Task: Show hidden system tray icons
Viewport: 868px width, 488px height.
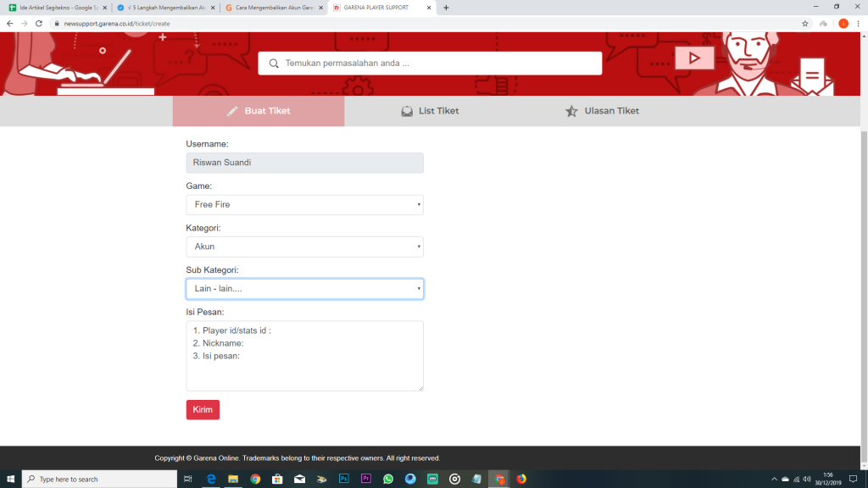Action: tap(774, 480)
